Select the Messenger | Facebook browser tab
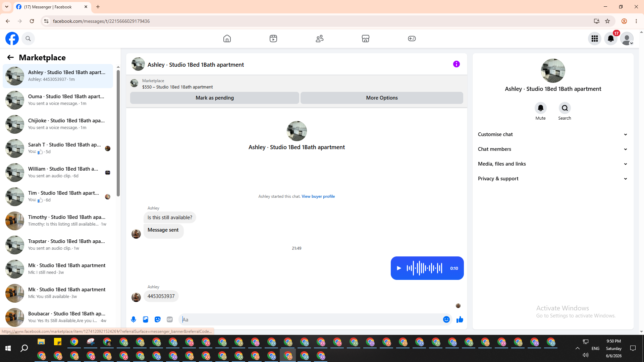The width and height of the screenshot is (644, 362). [52, 7]
